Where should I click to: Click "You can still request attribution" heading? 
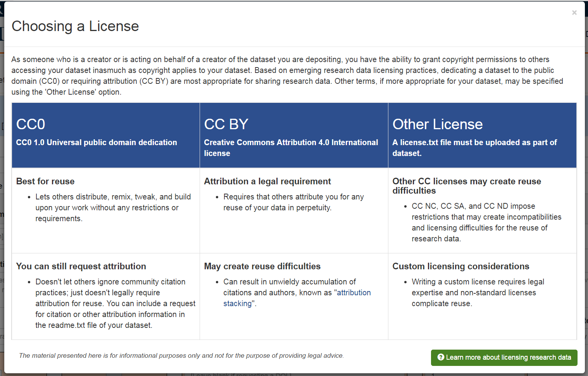click(81, 266)
